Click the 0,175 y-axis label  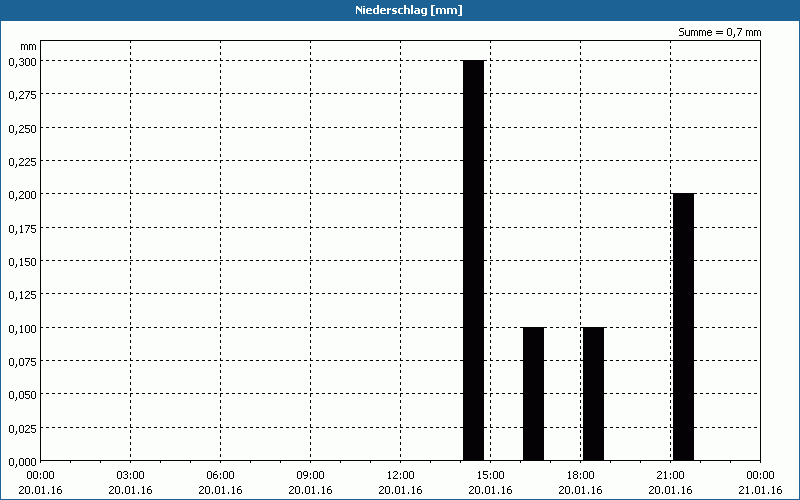point(22,229)
